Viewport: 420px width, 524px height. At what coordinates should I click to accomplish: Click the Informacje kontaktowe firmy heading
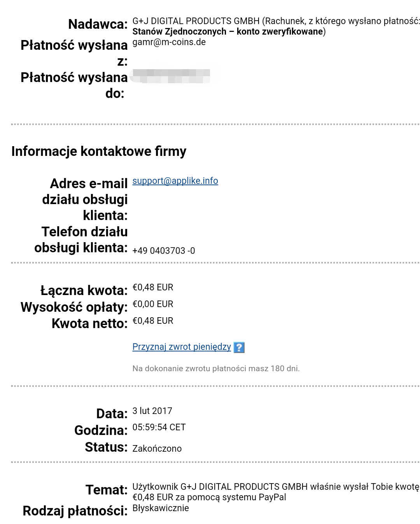coord(99,151)
